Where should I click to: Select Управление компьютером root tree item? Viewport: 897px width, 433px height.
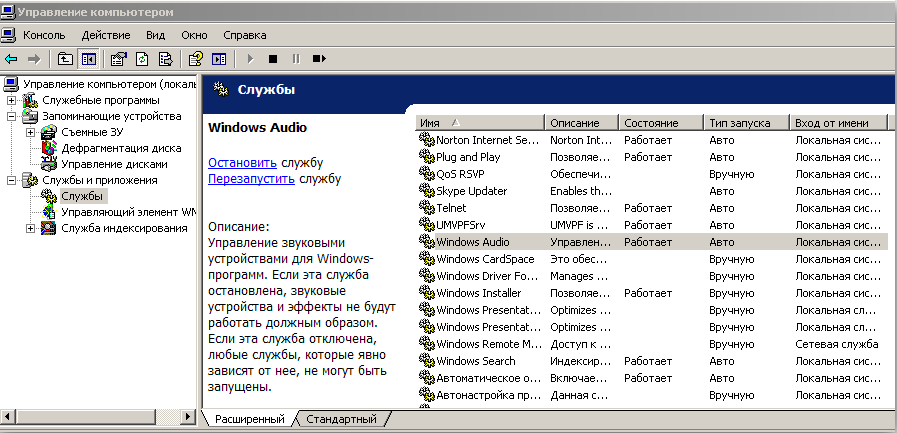click(x=110, y=84)
